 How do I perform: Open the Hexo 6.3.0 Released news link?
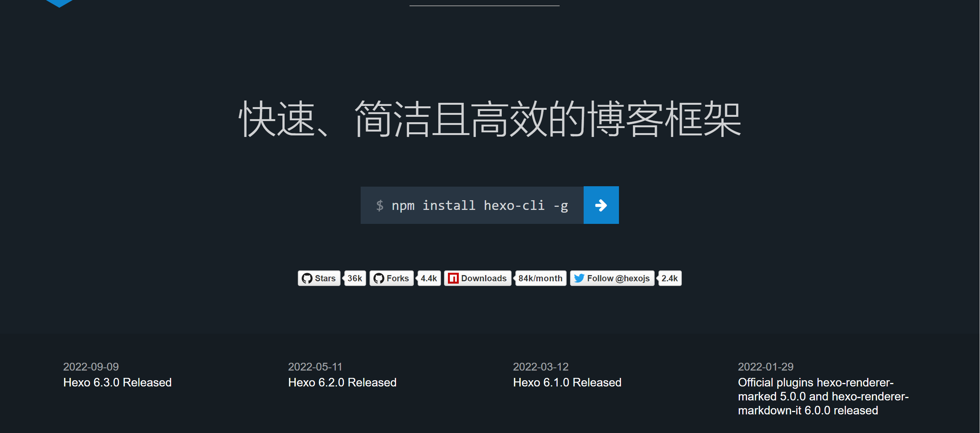pyautogui.click(x=117, y=383)
